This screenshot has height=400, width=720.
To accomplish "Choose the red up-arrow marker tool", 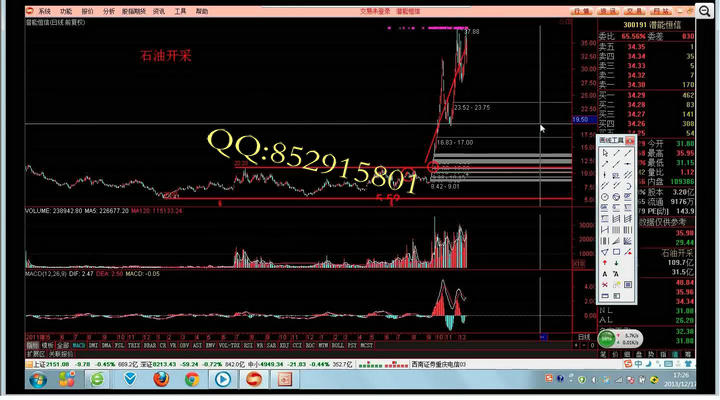I will click(605, 262).
